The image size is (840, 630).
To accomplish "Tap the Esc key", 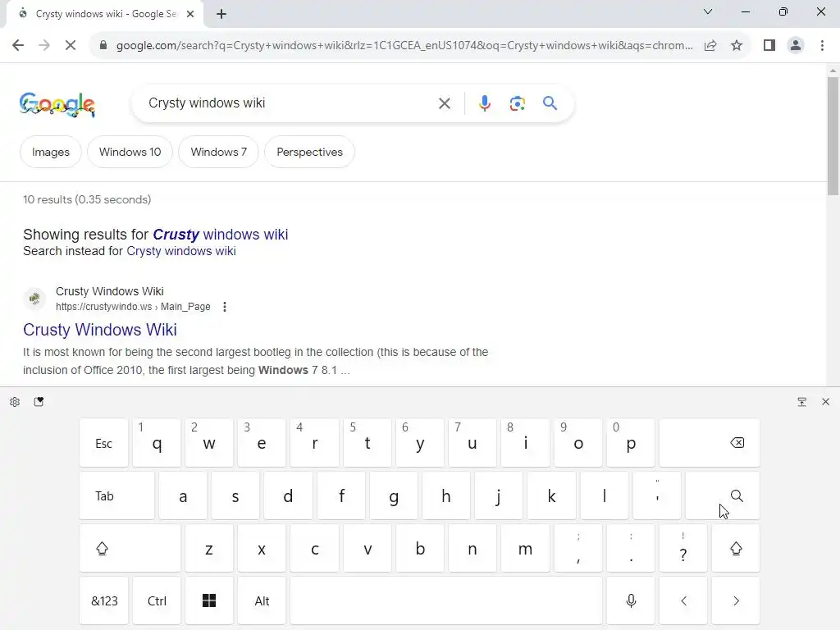I will tap(104, 443).
